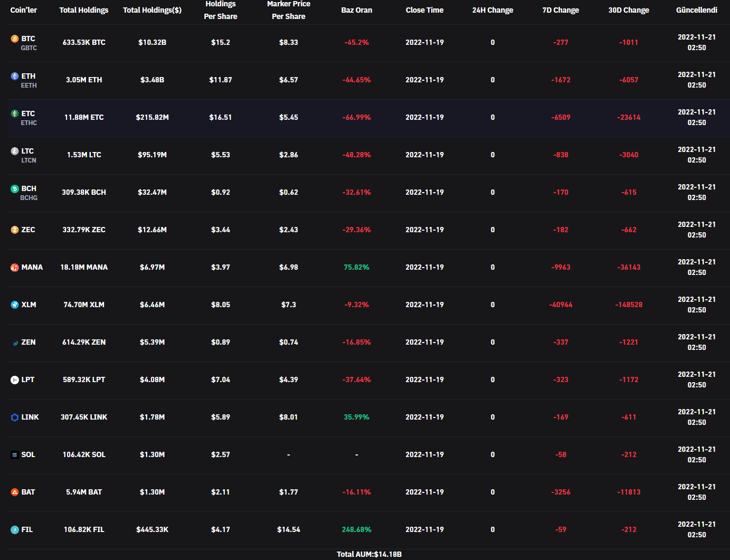Click the Litecoin LTC coin icon

pos(15,151)
